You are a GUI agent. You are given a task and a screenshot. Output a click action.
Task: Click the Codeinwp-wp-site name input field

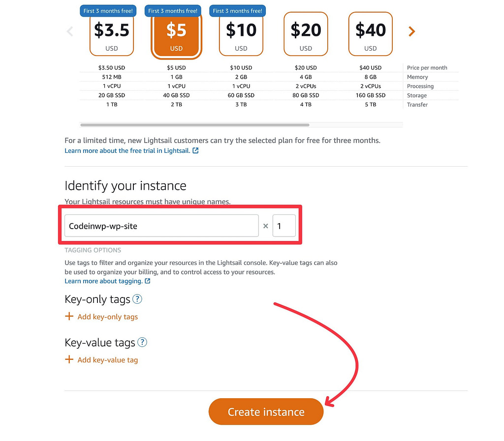click(161, 225)
